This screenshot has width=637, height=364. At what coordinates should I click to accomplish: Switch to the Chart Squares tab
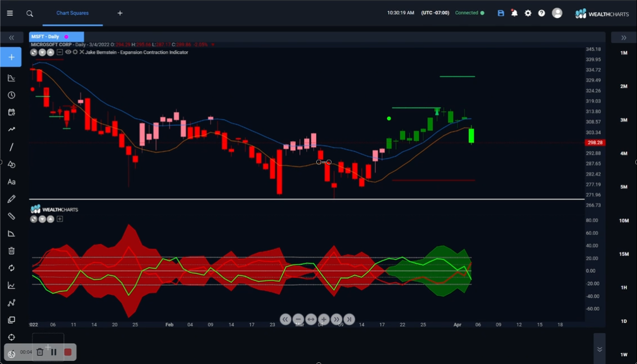point(73,13)
